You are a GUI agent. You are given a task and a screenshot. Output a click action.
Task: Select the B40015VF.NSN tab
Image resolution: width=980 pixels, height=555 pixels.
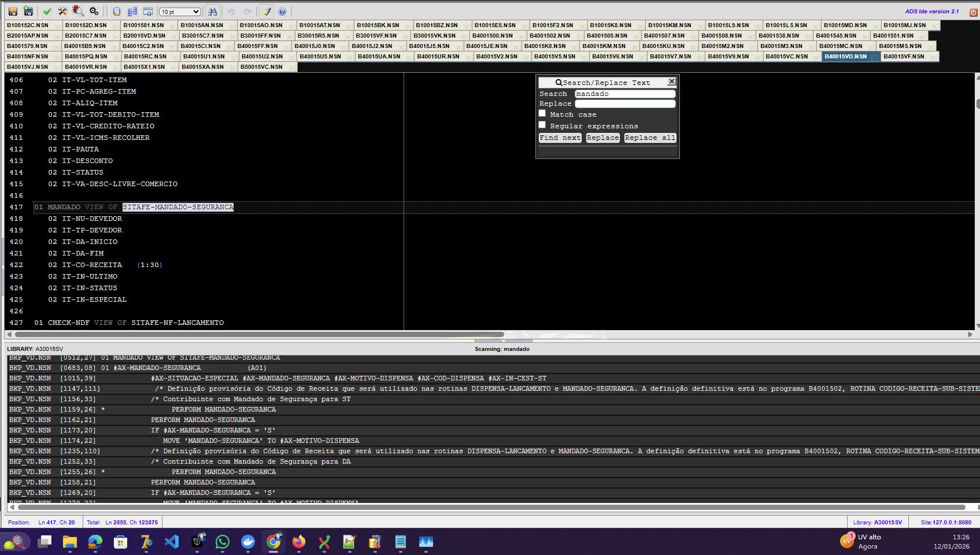(904, 57)
